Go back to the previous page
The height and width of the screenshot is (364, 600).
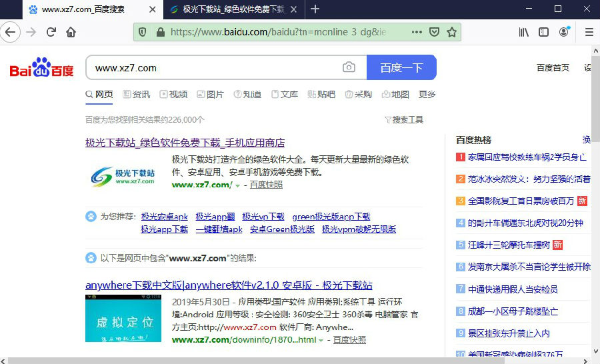[10, 32]
